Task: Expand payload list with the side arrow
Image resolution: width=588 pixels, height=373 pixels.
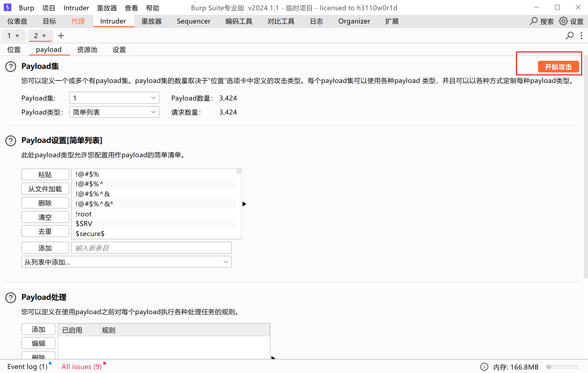Action: click(x=244, y=204)
